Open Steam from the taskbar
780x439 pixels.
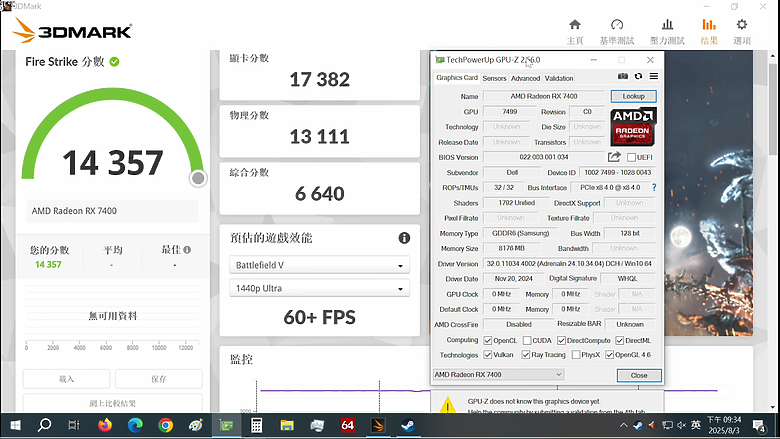click(408, 425)
